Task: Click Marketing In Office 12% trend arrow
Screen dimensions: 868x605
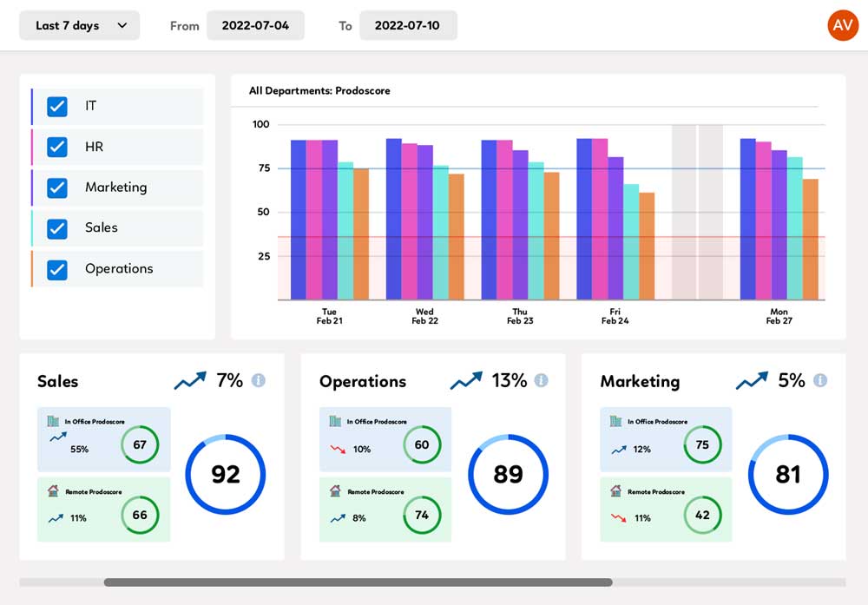Action: point(619,450)
